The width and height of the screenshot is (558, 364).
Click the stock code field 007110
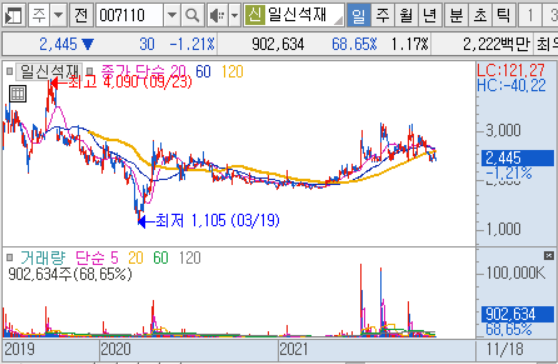tap(130, 15)
